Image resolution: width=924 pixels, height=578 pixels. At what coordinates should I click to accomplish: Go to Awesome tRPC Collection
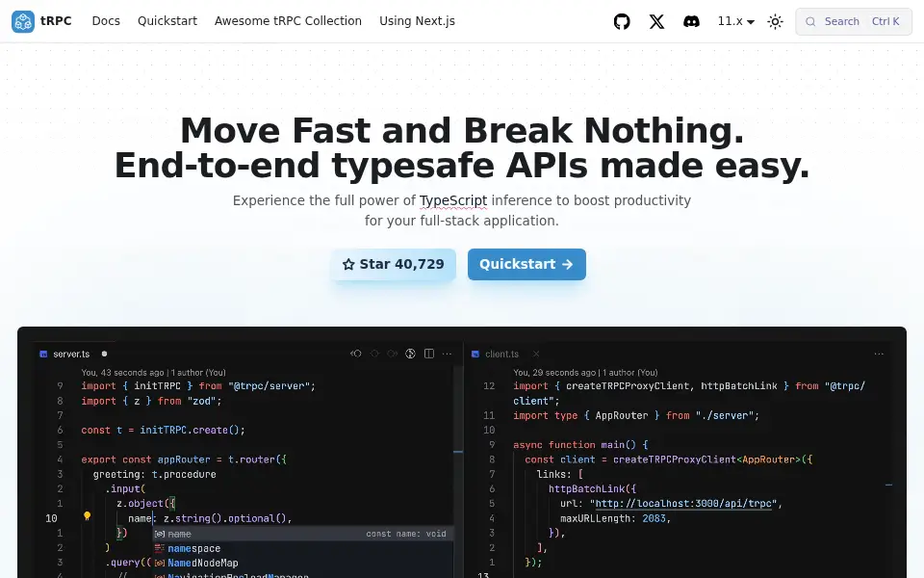click(x=288, y=21)
